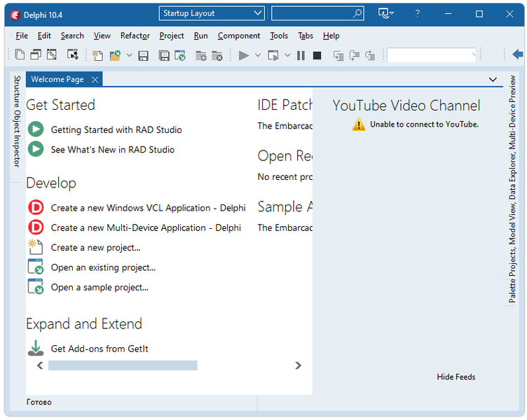Click the Save All toolbar icon
Screen dimensions: 527x420
(164, 55)
